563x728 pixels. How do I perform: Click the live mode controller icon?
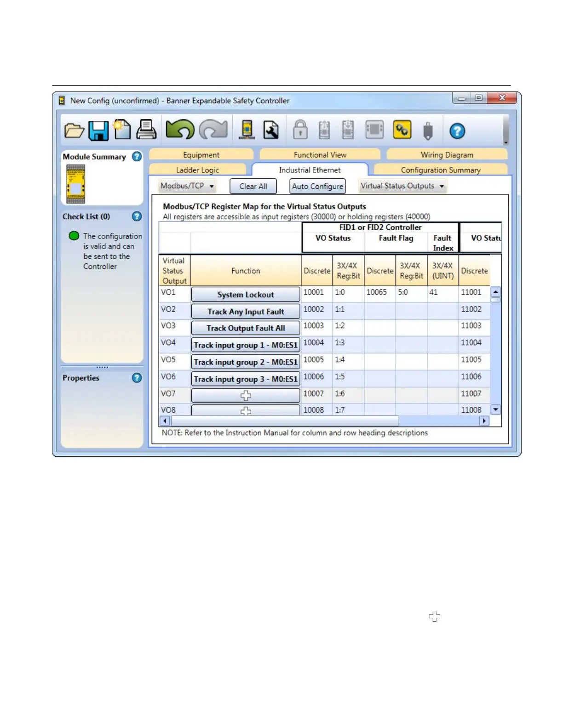(x=374, y=130)
